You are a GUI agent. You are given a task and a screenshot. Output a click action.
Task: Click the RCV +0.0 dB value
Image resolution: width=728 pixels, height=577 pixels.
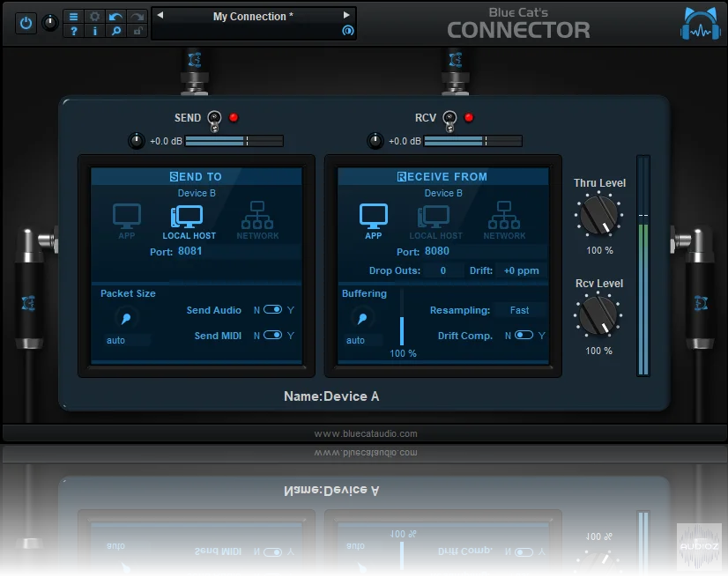tap(405, 141)
